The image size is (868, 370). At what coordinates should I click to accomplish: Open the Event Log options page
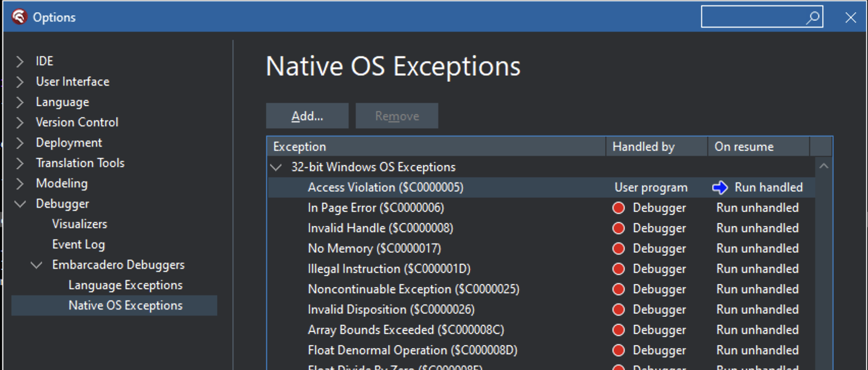point(78,244)
